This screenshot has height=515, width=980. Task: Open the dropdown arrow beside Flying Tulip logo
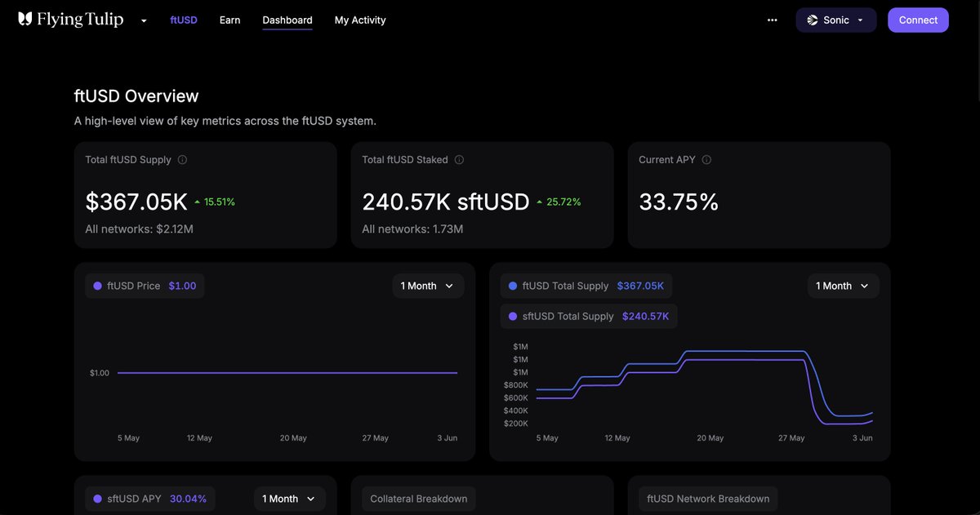(144, 20)
